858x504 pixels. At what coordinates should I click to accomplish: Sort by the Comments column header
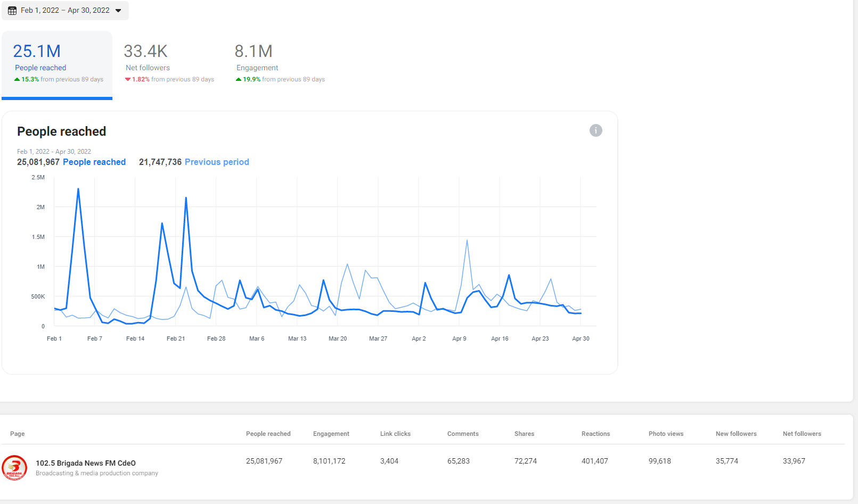[463, 434]
